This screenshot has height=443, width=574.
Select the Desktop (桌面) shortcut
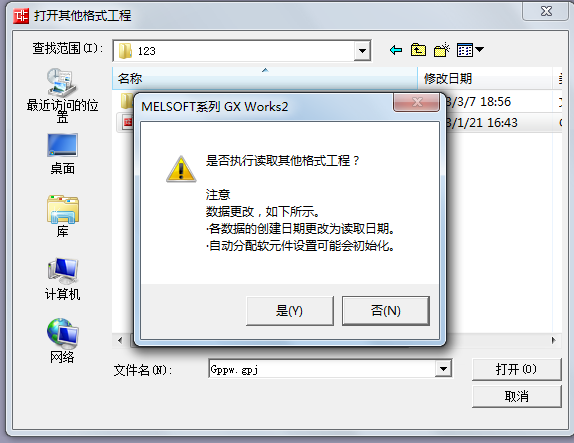coord(62,154)
